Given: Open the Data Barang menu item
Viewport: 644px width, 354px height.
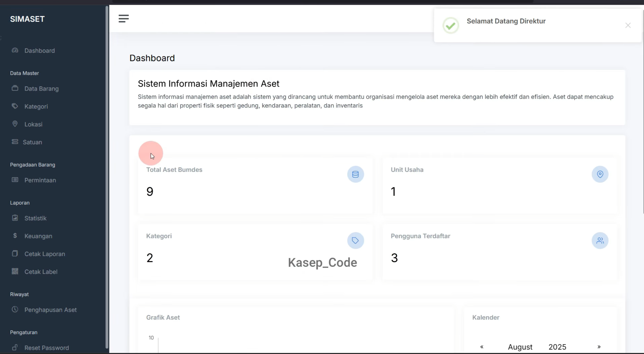Looking at the screenshot, I should tap(42, 88).
